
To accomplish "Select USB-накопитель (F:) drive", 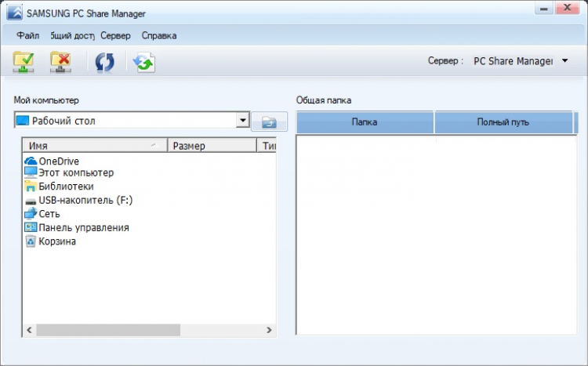I will [x=85, y=200].
